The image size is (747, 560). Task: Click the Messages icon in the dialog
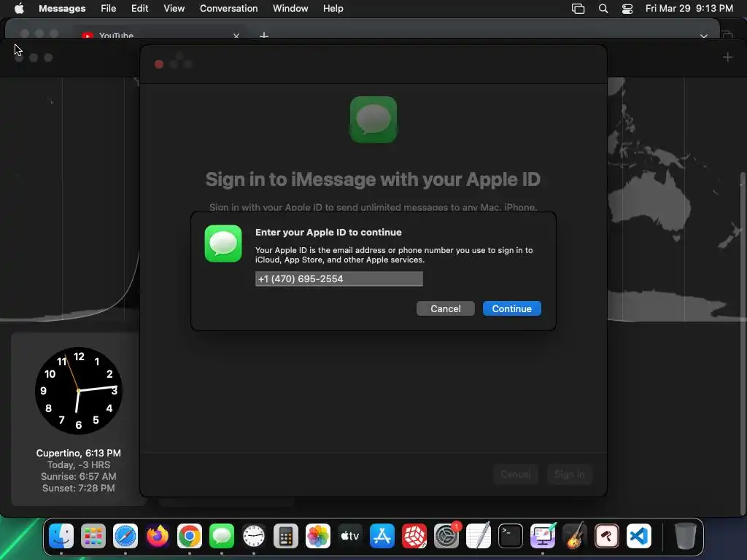(223, 244)
